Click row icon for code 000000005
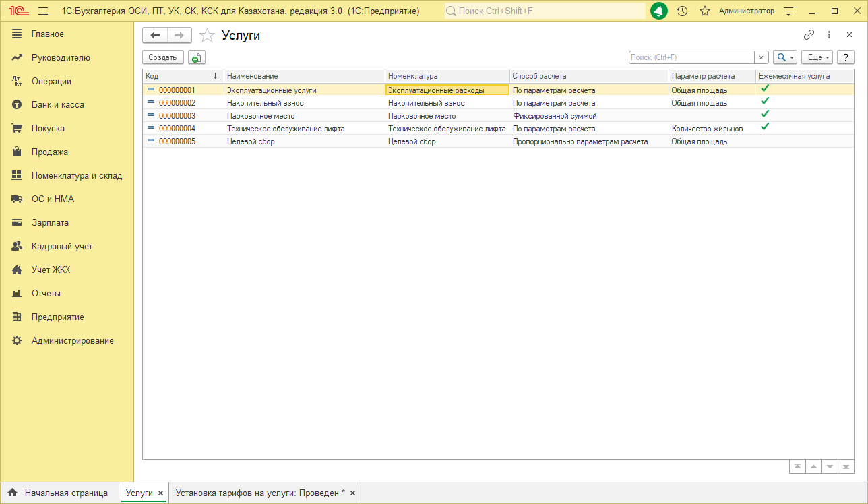 (x=151, y=141)
